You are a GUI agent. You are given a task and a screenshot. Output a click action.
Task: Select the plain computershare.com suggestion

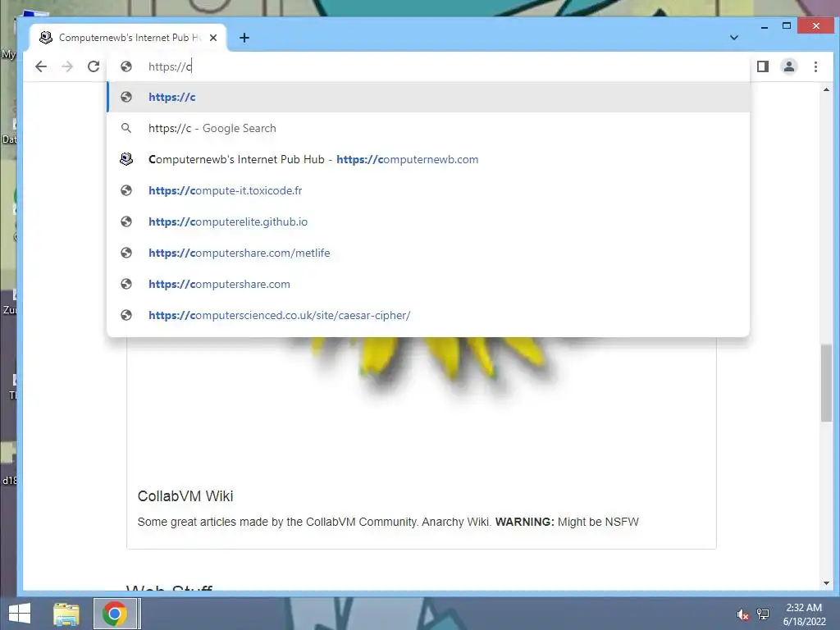(428, 284)
